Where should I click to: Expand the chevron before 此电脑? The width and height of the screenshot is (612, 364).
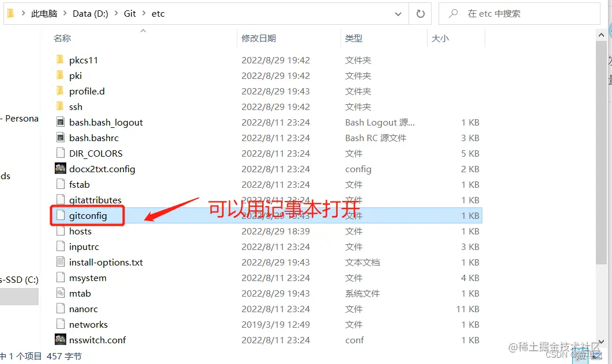[x=24, y=14]
